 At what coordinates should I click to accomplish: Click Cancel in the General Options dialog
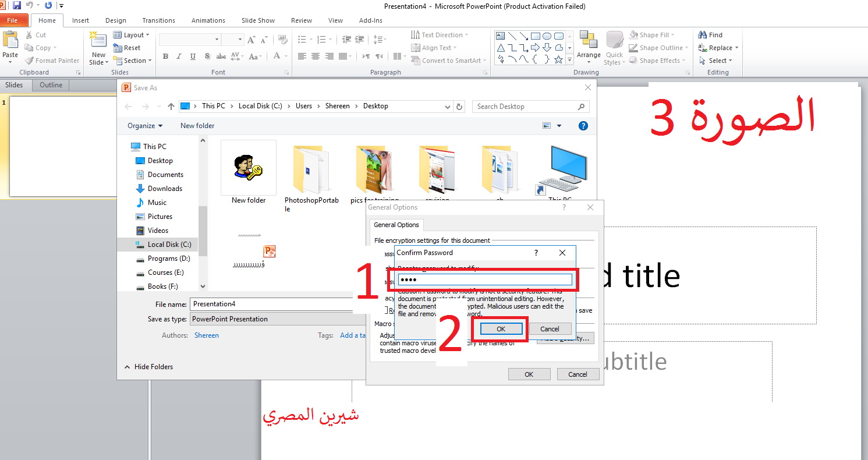tap(578, 374)
